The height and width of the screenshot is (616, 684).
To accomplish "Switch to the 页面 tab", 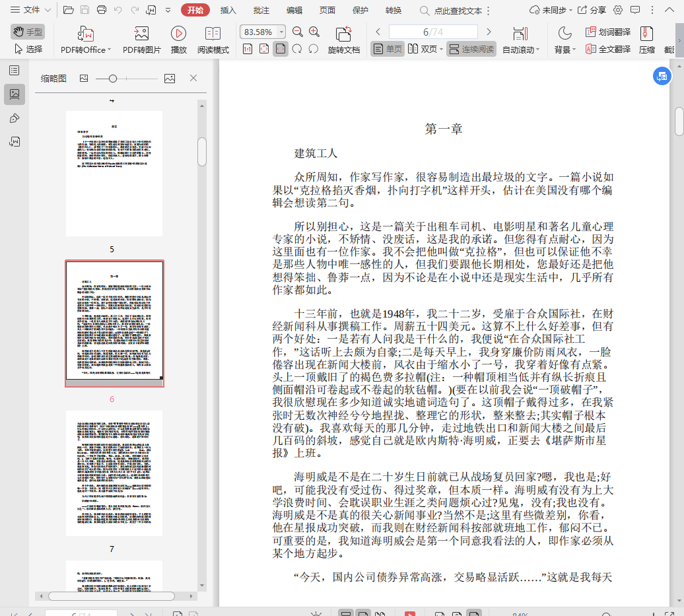I will coord(327,10).
